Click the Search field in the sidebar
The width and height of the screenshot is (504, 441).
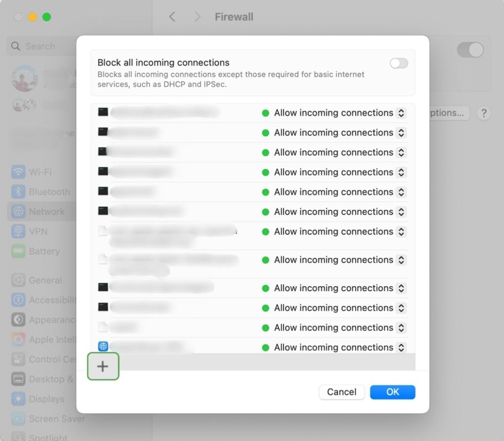(x=42, y=46)
